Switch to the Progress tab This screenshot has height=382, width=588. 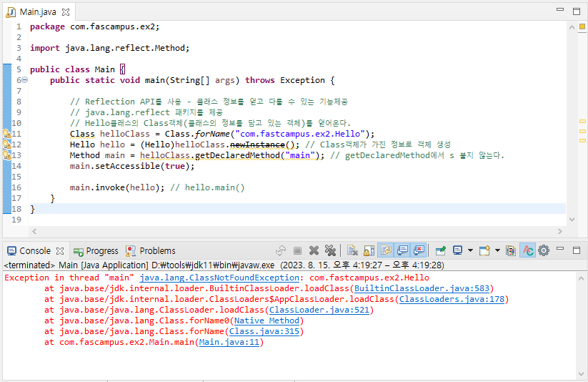pos(96,250)
